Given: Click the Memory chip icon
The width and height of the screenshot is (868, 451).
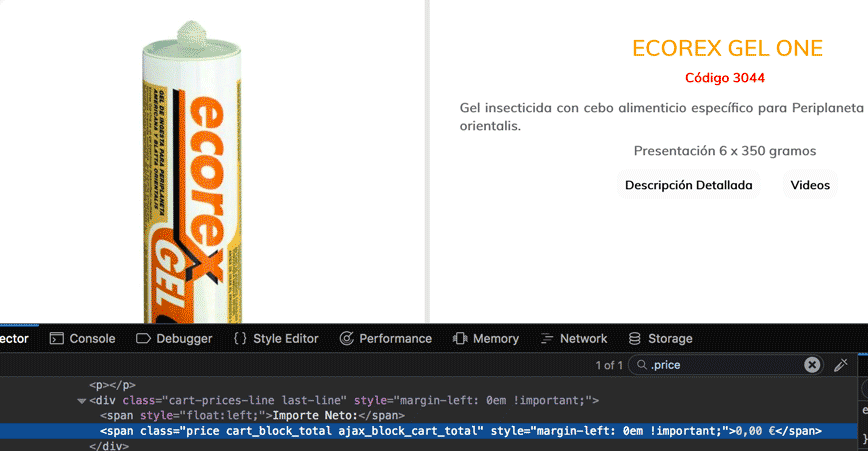Looking at the screenshot, I should click(459, 338).
